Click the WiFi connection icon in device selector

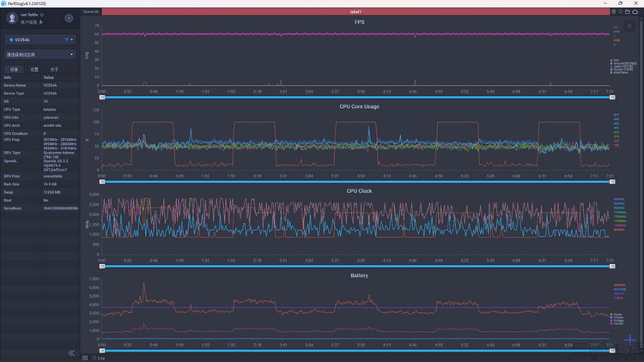point(66,39)
